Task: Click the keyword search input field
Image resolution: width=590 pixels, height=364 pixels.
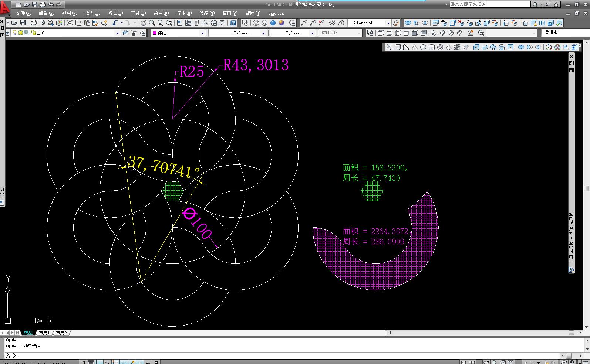Action: click(490, 4)
